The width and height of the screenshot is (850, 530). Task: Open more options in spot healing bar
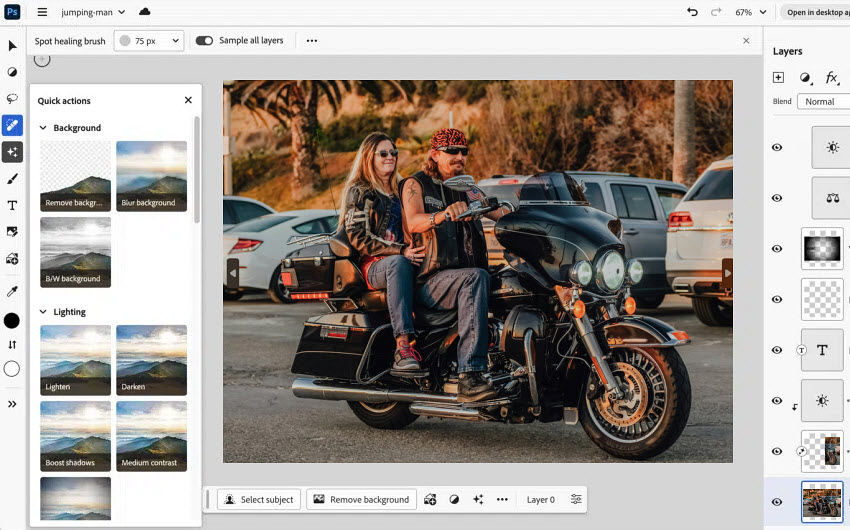pos(312,41)
